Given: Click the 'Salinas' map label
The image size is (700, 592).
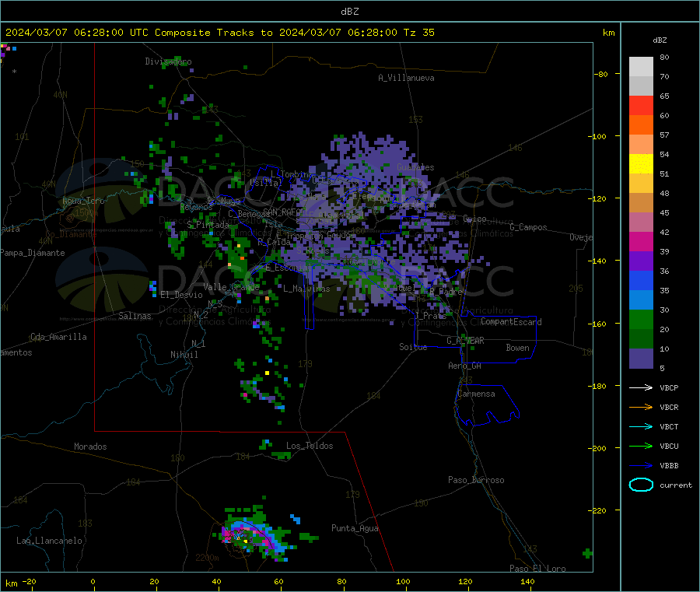Looking at the screenshot, I should (135, 316).
